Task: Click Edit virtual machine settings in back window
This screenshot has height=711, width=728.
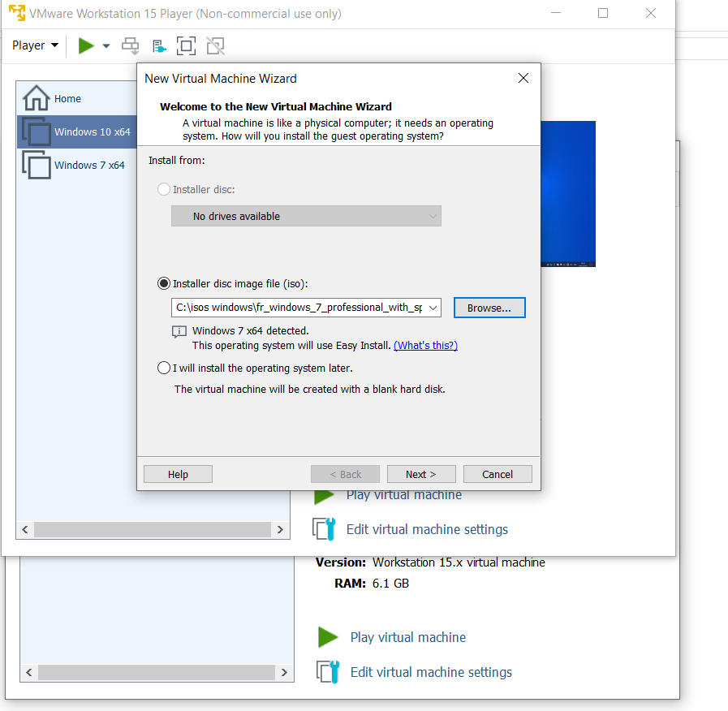Action: pyautogui.click(x=431, y=672)
